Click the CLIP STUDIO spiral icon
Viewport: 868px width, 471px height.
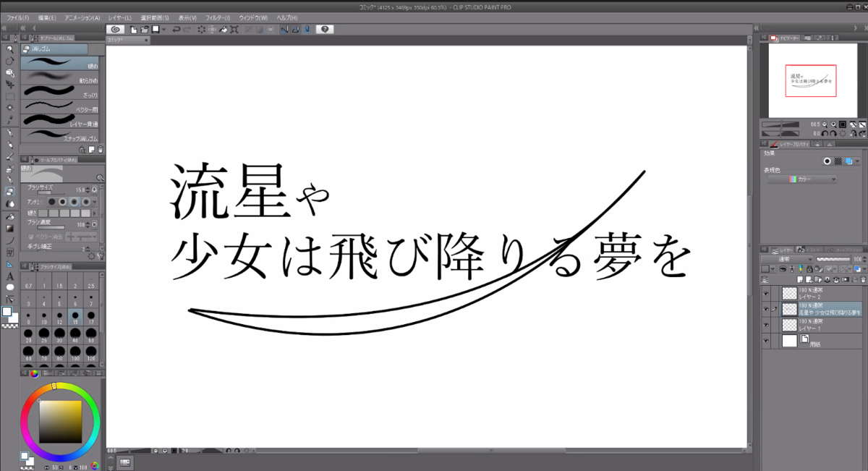(x=116, y=29)
